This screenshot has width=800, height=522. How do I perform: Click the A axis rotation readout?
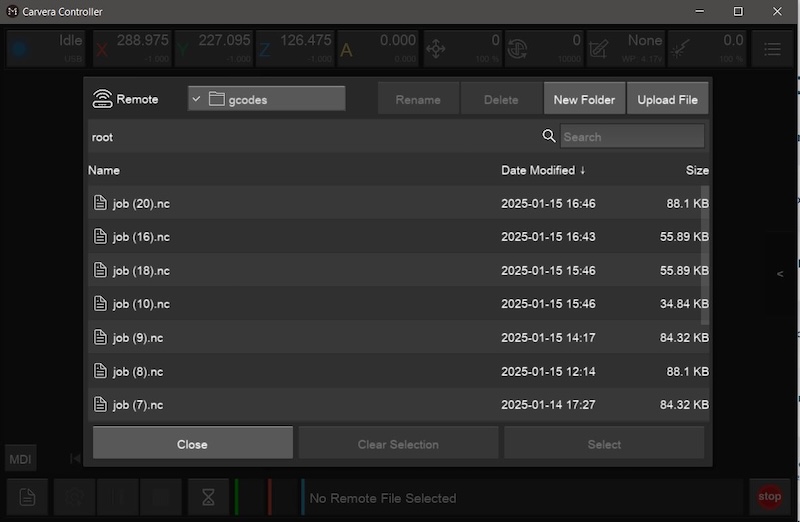(378, 48)
